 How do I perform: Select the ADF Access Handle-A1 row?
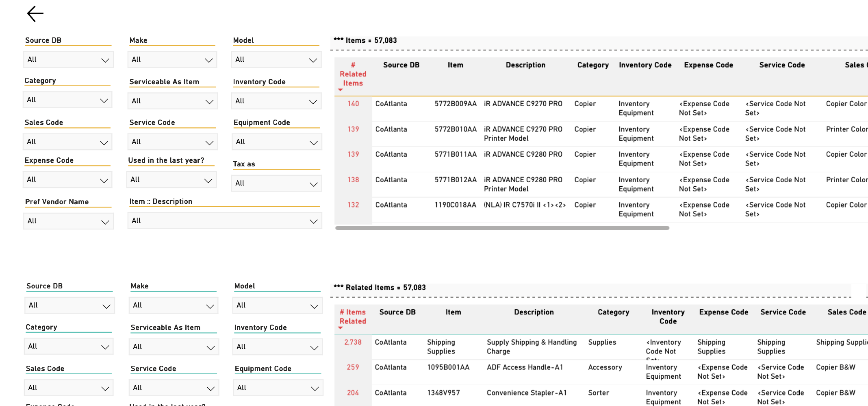click(x=601, y=372)
